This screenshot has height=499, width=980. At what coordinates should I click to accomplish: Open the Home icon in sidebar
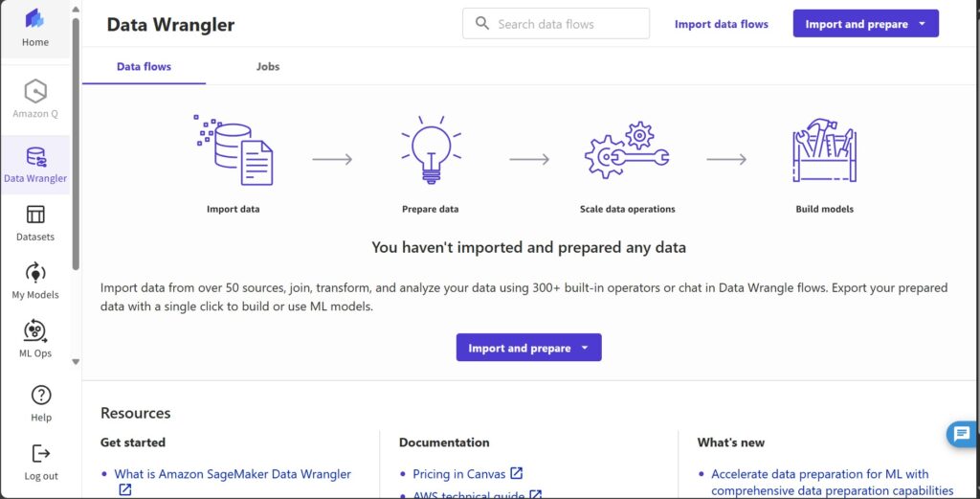point(35,19)
